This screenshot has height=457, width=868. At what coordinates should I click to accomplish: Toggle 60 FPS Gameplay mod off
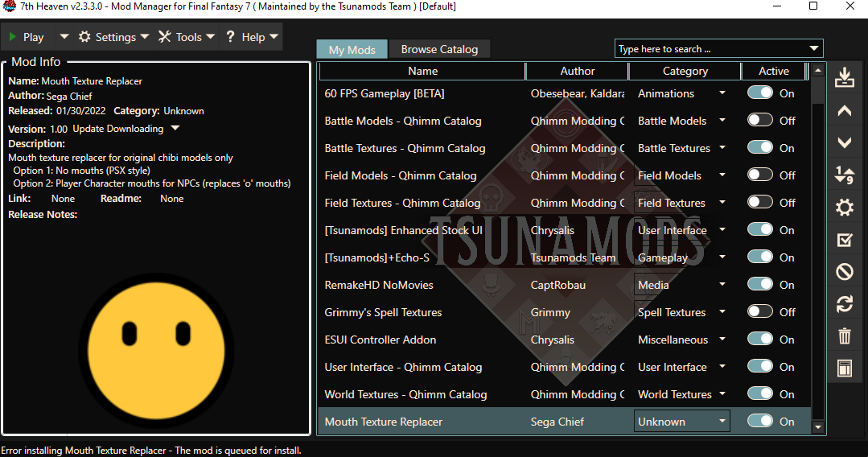[759, 93]
